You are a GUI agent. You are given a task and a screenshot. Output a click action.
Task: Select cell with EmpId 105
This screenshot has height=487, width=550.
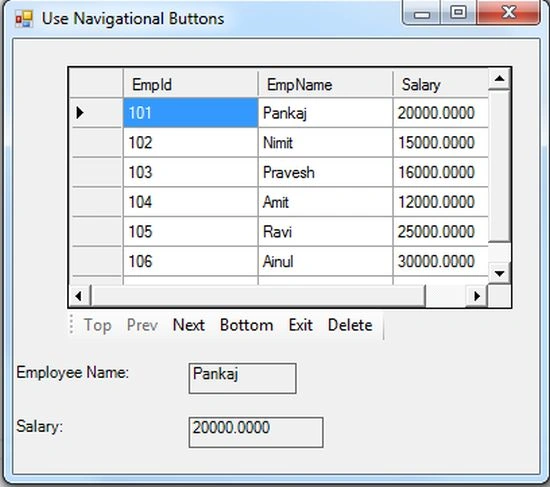tap(190, 232)
